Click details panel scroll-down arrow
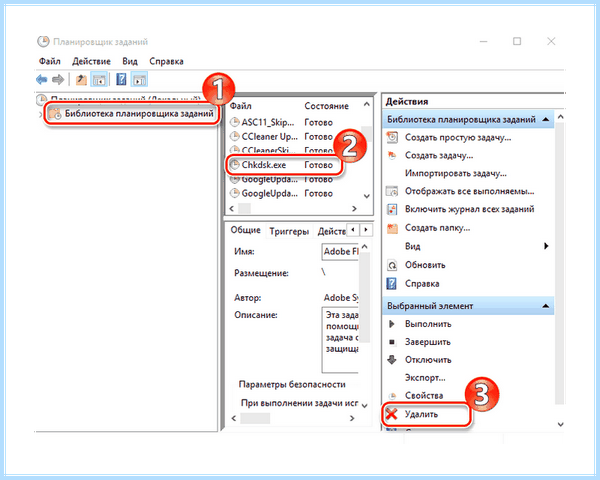600x480 pixels. (364, 406)
